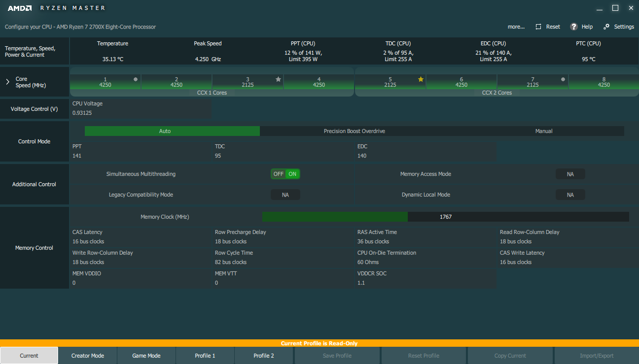
Task: Click PTC (CPU) 95 °C reading
Action: coord(588,59)
